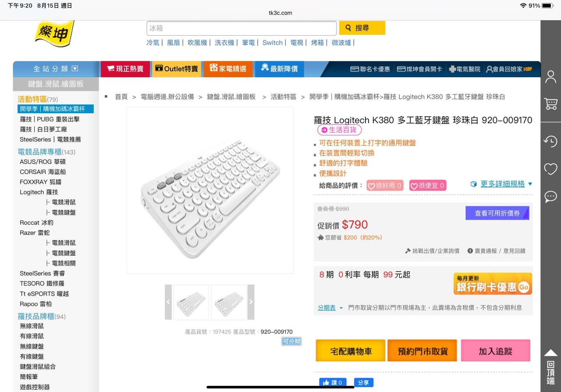Open the 家電精選 tab
The image size is (561, 392).
pyautogui.click(x=228, y=69)
